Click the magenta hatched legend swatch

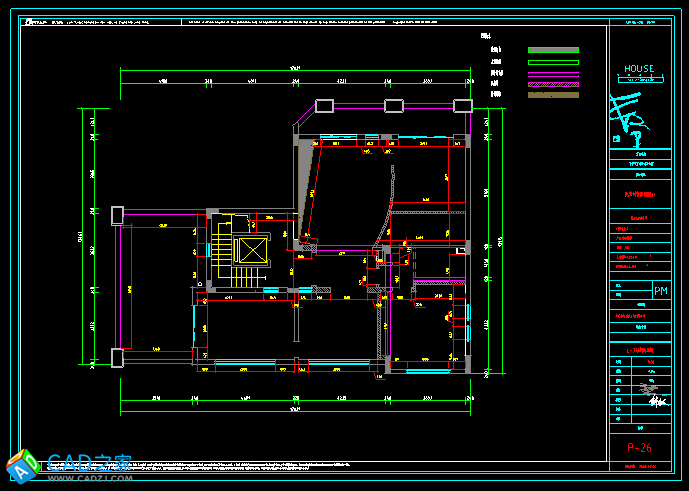[553, 85]
